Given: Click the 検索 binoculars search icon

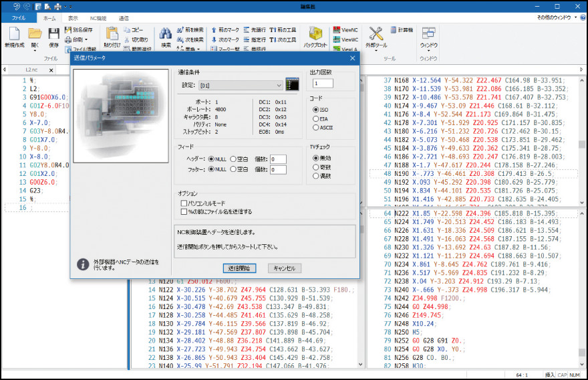Looking at the screenshot, I should tap(166, 33).
